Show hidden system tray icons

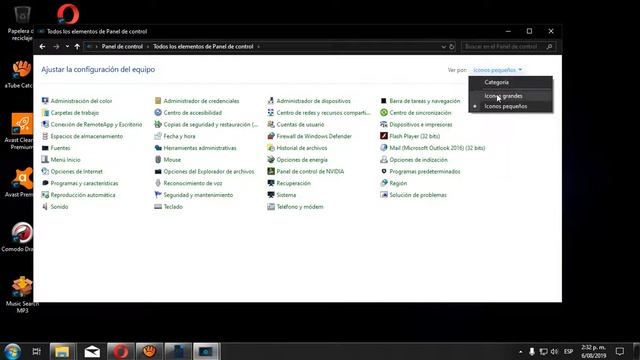(x=520, y=351)
